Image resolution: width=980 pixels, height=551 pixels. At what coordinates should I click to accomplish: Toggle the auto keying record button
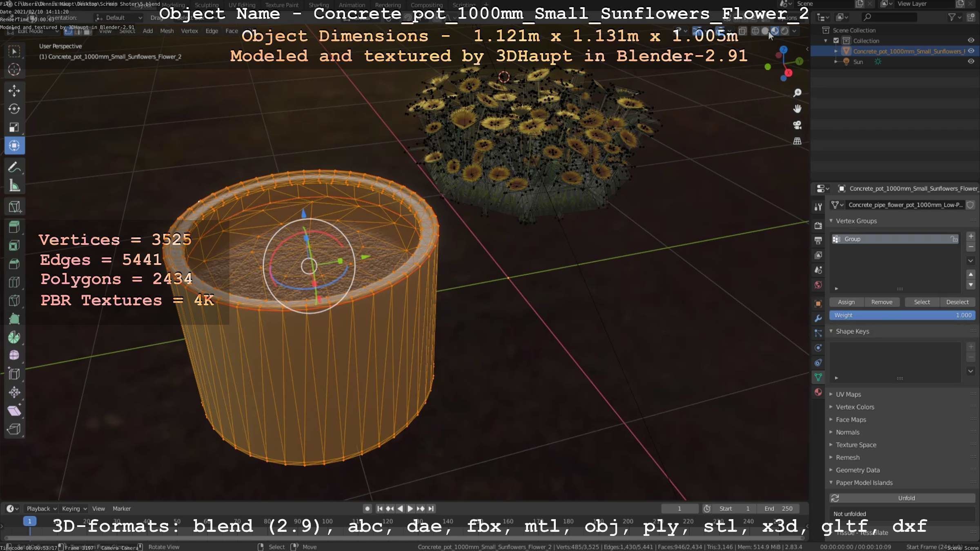[x=367, y=509]
